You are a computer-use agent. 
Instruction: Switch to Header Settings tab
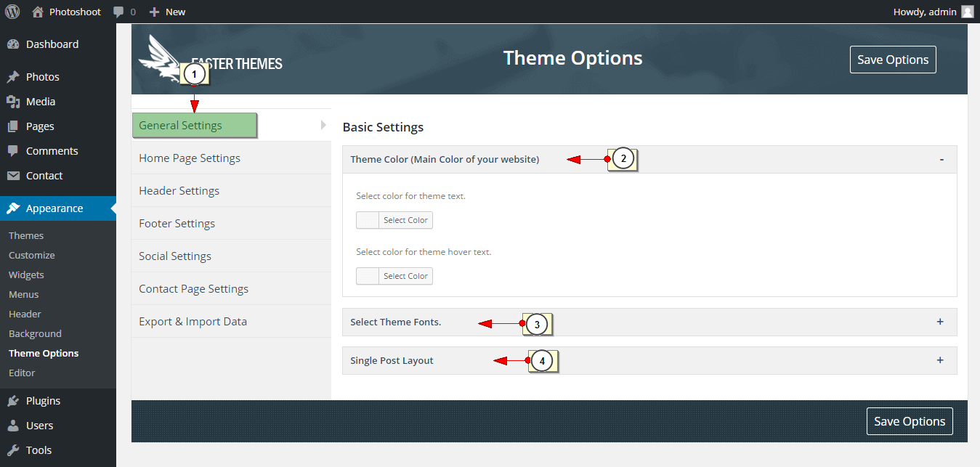(231, 191)
